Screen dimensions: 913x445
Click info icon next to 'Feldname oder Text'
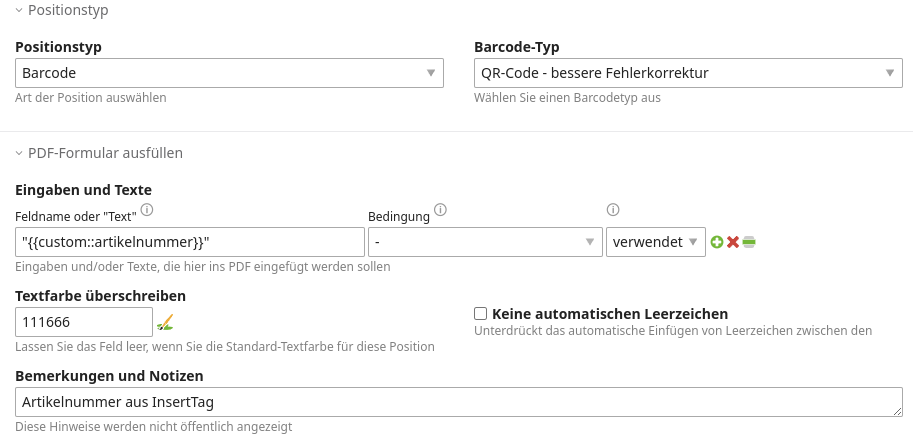click(147, 210)
